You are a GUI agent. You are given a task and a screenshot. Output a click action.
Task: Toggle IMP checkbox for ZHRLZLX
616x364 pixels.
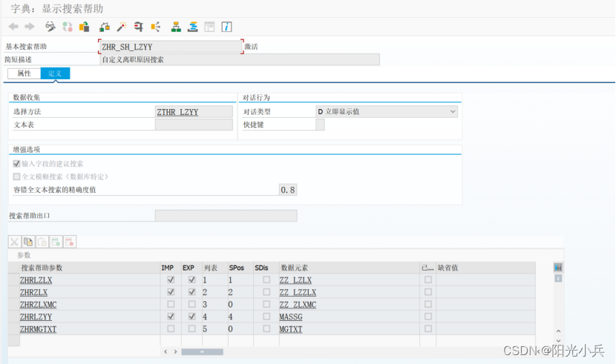(171, 279)
